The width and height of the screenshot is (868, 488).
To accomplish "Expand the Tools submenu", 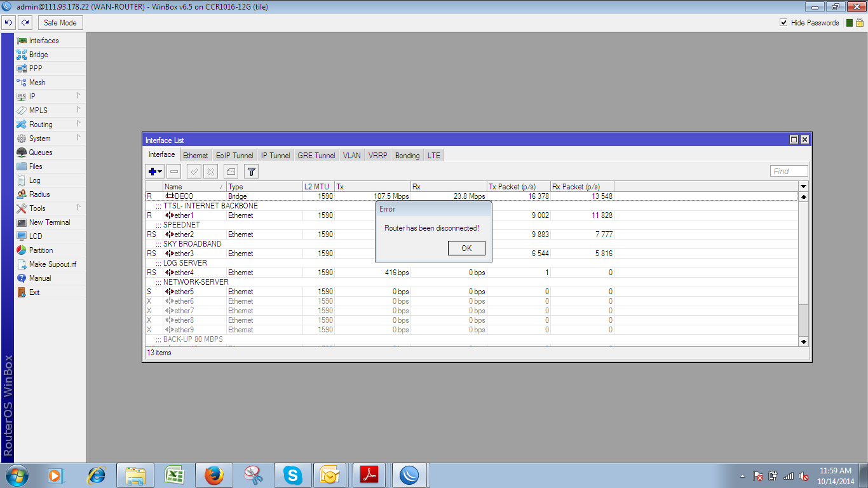I will tap(50, 208).
